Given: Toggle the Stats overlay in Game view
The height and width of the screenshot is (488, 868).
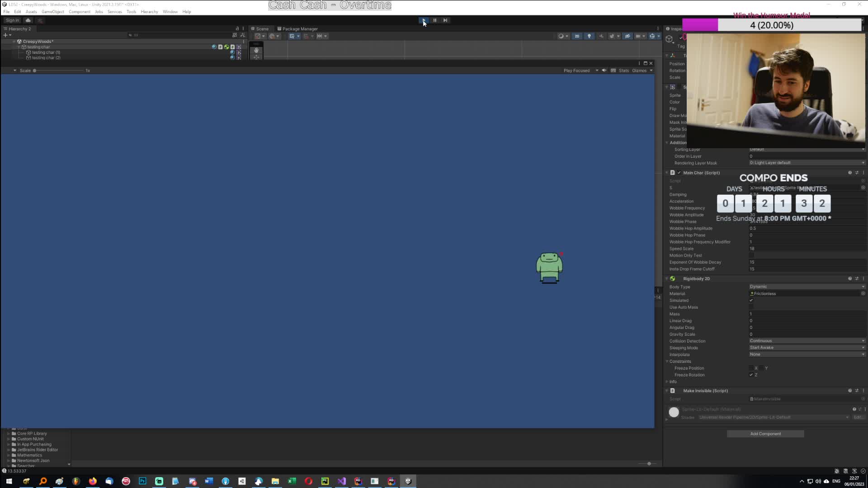Looking at the screenshot, I should coord(624,70).
